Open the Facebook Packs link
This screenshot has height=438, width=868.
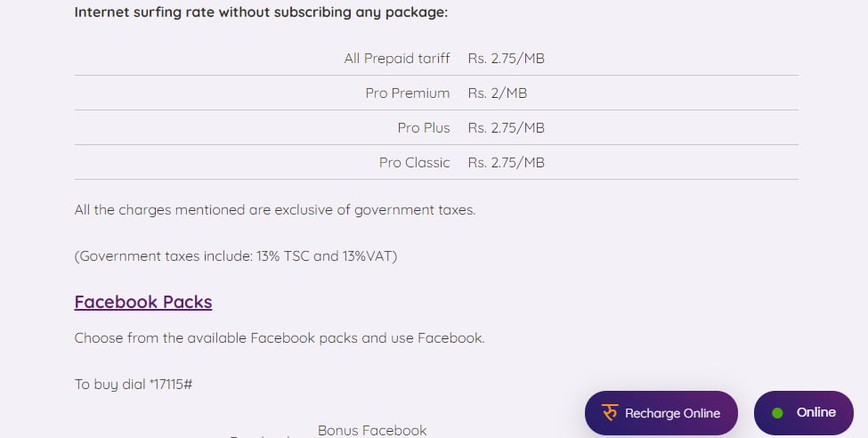143,302
